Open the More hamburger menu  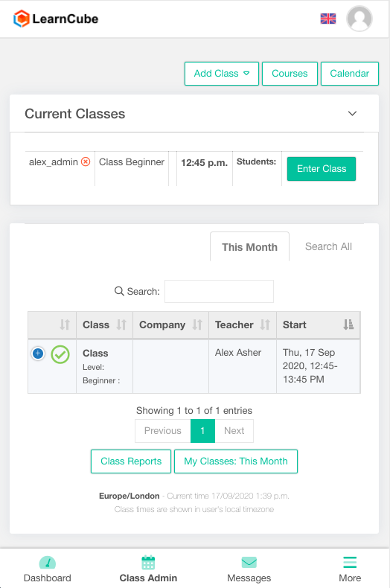pos(350,563)
